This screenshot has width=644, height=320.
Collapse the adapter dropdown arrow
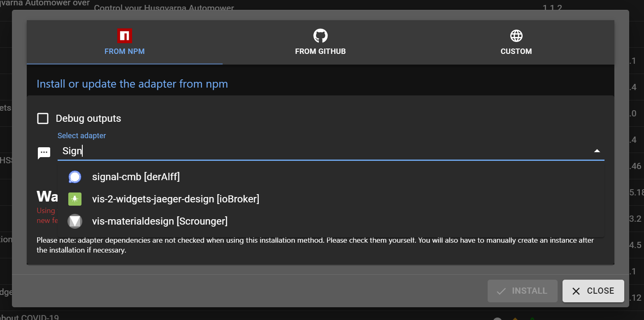click(597, 151)
